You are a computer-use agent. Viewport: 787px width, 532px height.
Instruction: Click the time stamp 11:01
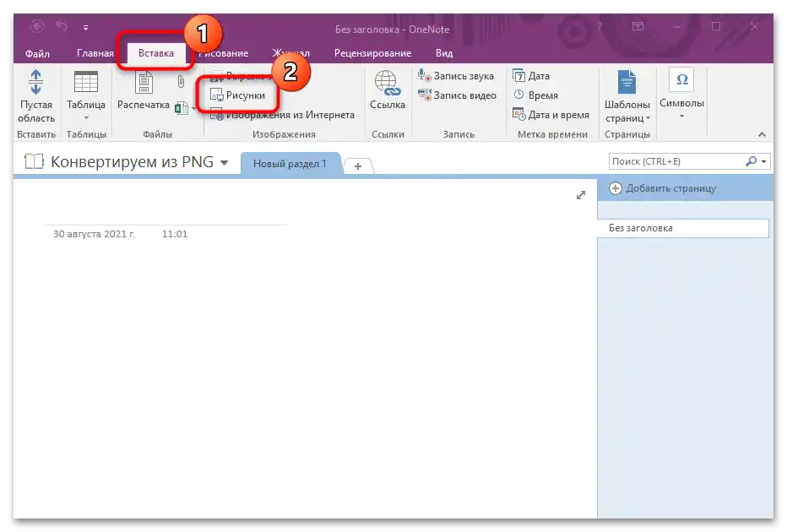175,234
